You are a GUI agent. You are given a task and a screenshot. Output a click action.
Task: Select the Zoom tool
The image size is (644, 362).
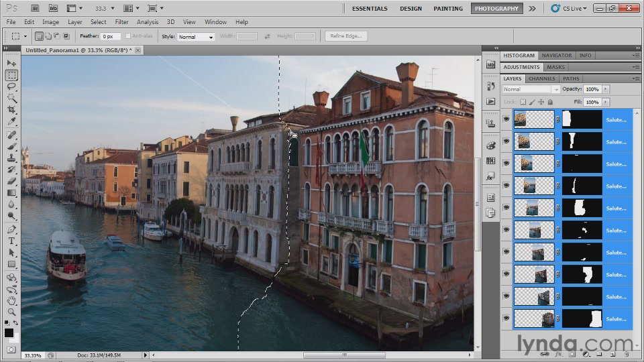[11, 312]
